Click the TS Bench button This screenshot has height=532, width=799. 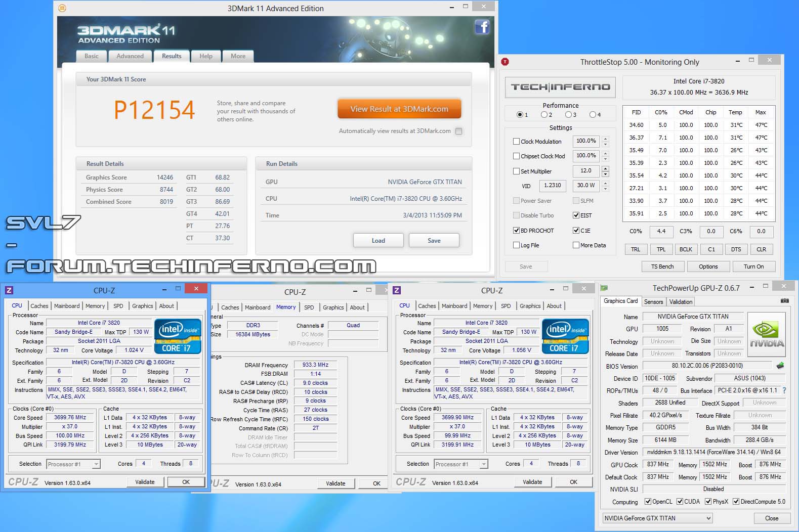[x=662, y=267]
